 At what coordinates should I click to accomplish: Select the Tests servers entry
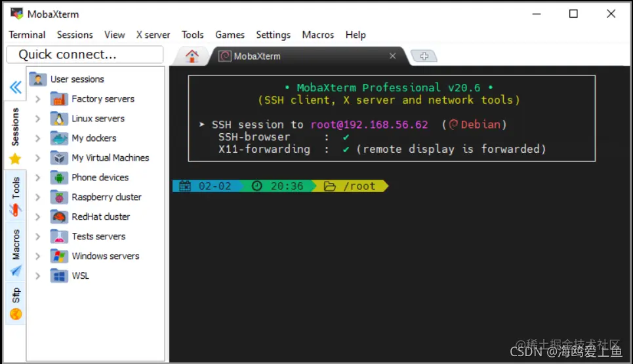coord(98,237)
